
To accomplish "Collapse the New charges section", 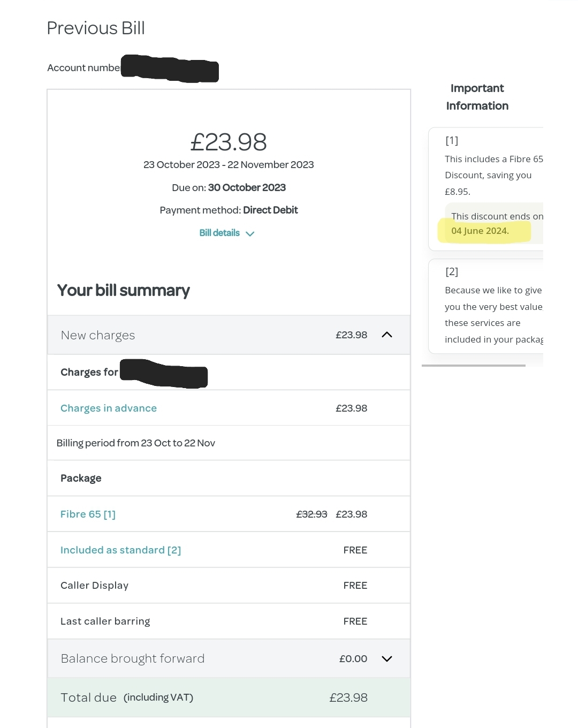I will [386, 335].
